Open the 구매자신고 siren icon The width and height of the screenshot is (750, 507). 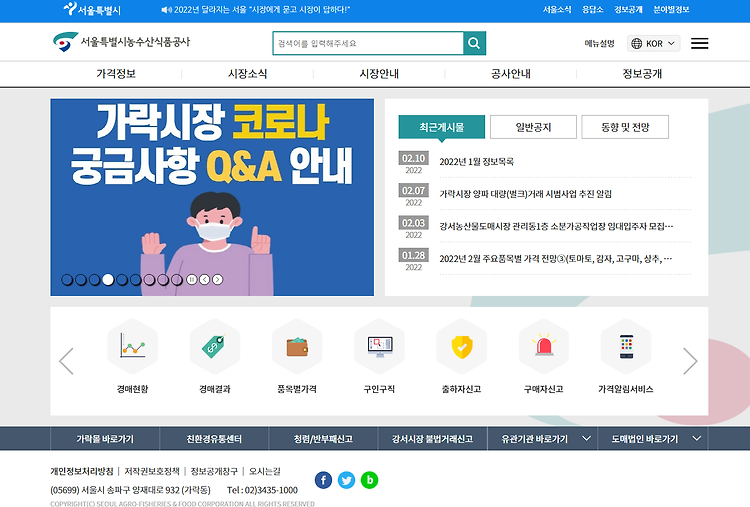544,346
